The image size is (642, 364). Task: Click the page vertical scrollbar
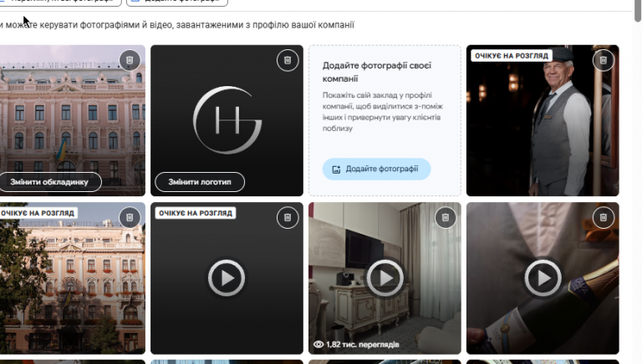[638, 11]
